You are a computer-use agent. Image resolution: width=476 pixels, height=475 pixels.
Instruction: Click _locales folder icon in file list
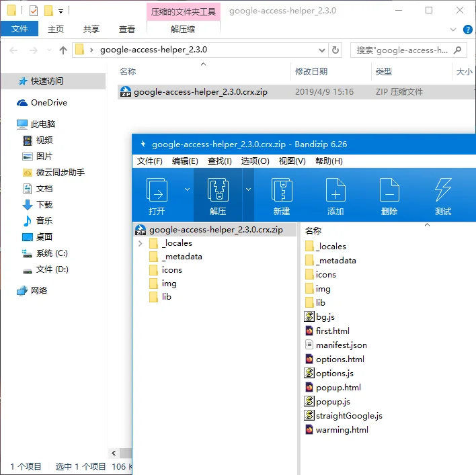tap(309, 247)
